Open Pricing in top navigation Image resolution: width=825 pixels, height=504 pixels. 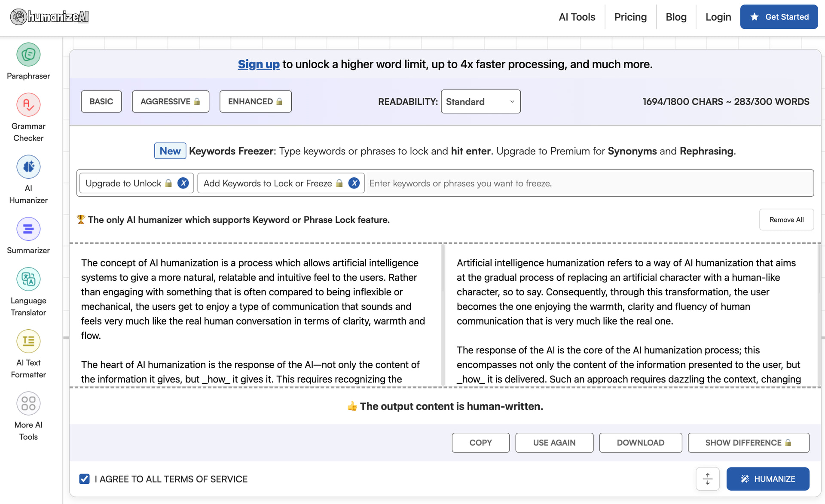coord(630,17)
